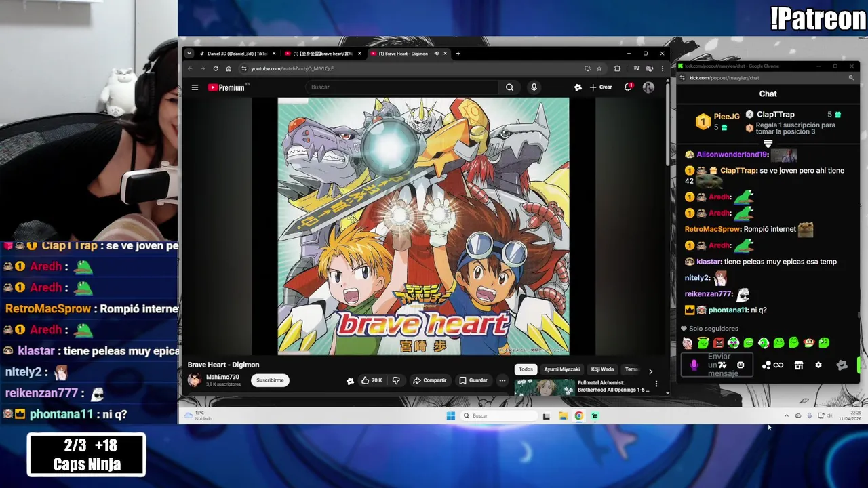Click the sparkle icon beside like button
This screenshot has height=488, width=868.
[x=350, y=381]
